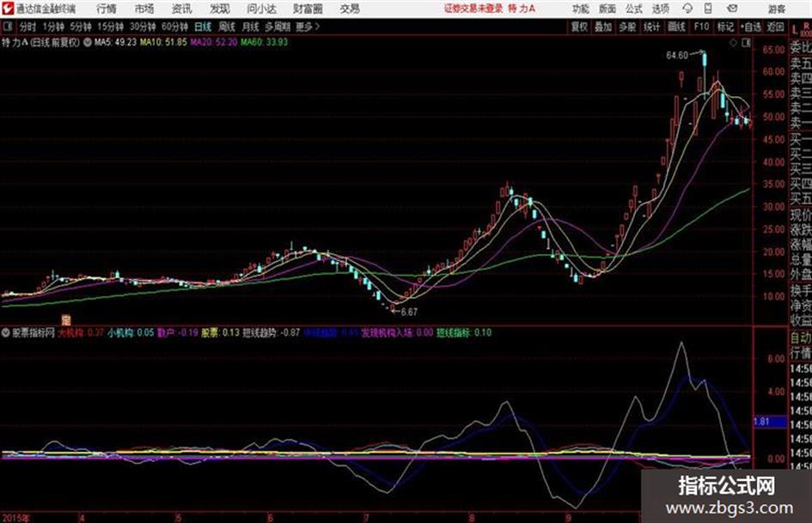Open F10 company information
The width and height of the screenshot is (812, 523).
(x=702, y=27)
